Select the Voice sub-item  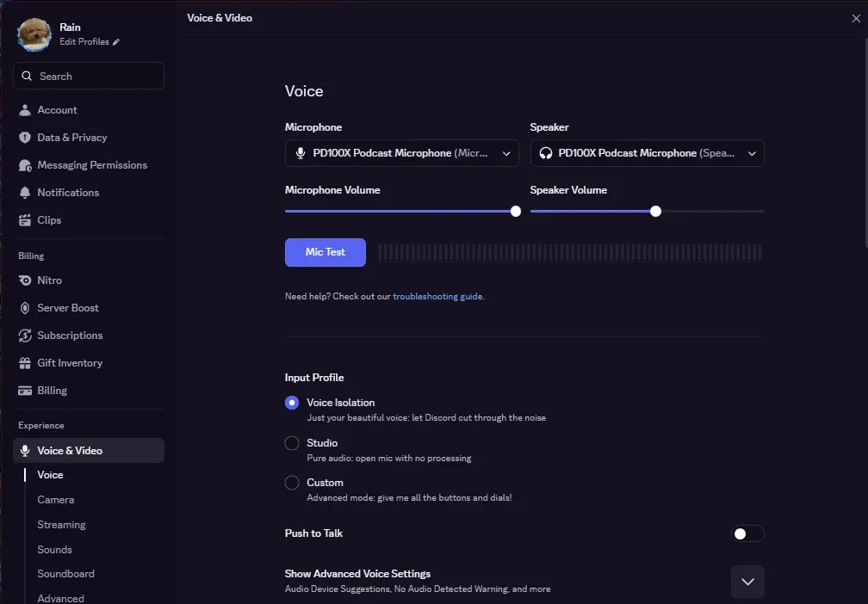coord(50,475)
